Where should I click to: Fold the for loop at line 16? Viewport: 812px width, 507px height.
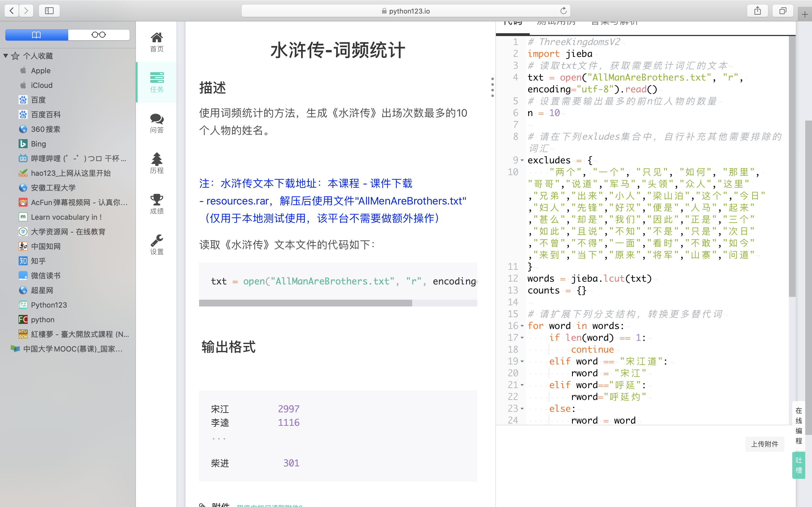522,326
